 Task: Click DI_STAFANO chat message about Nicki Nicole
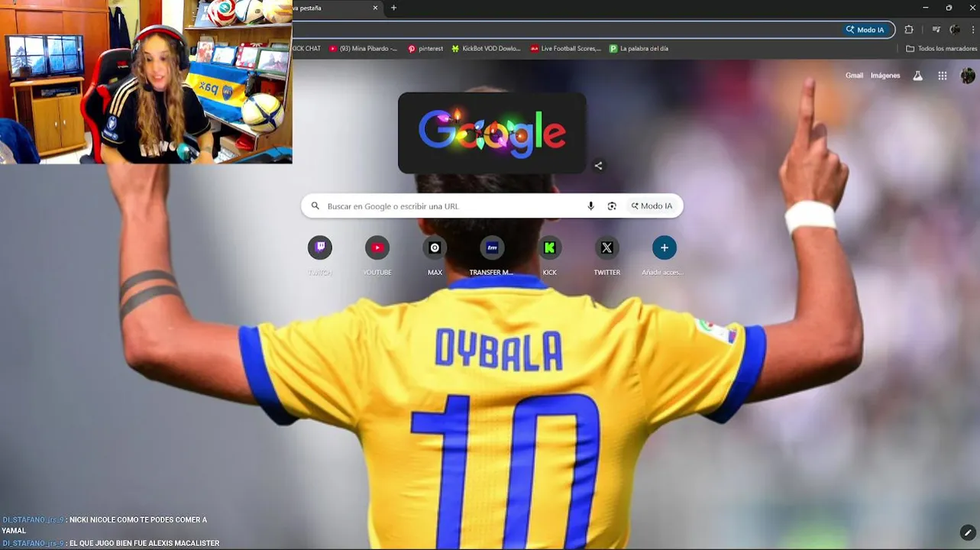pos(105,525)
